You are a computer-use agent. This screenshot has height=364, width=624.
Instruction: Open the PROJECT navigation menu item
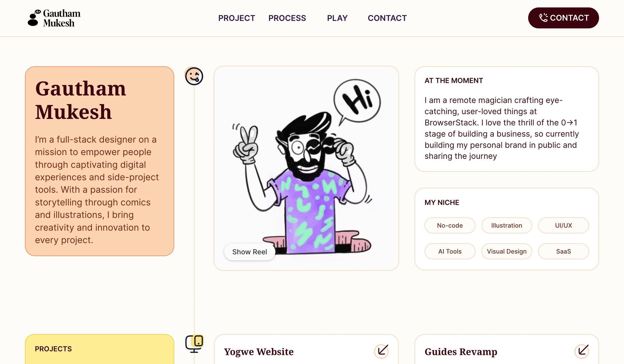(236, 18)
